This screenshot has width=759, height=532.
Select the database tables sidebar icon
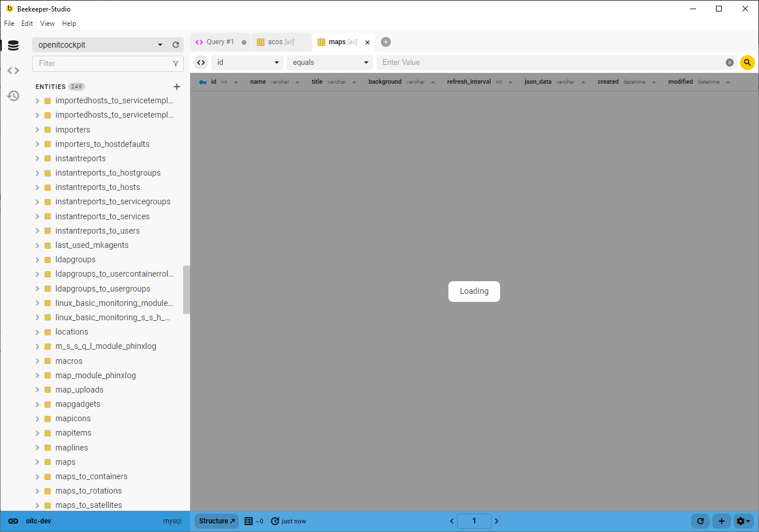pyautogui.click(x=13, y=45)
